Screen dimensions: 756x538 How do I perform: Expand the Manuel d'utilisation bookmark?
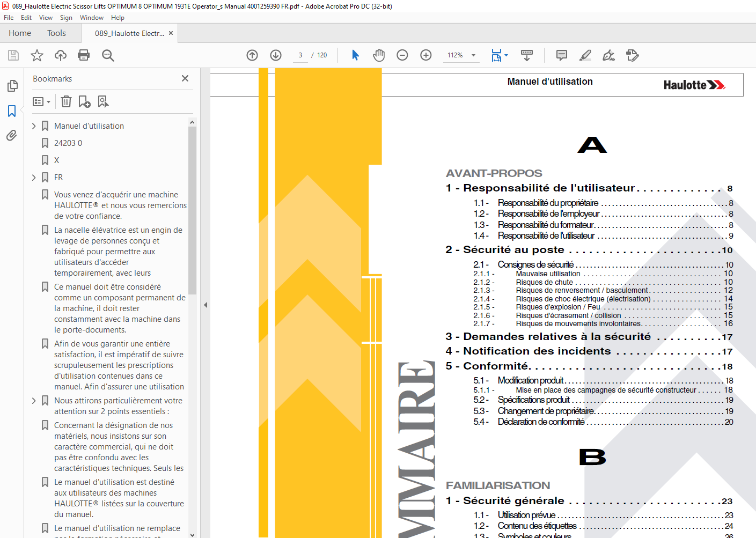(34, 126)
